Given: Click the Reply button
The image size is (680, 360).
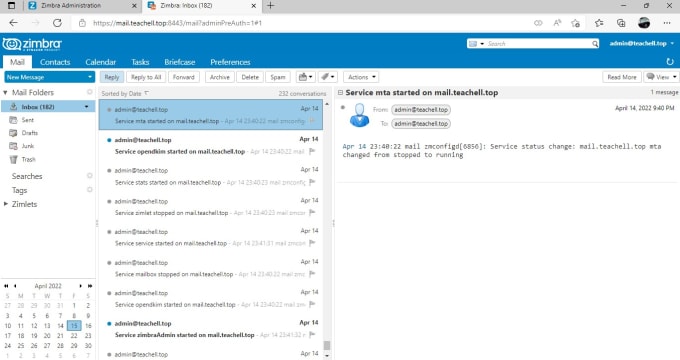Looking at the screenshot, I should click(111, 77).
